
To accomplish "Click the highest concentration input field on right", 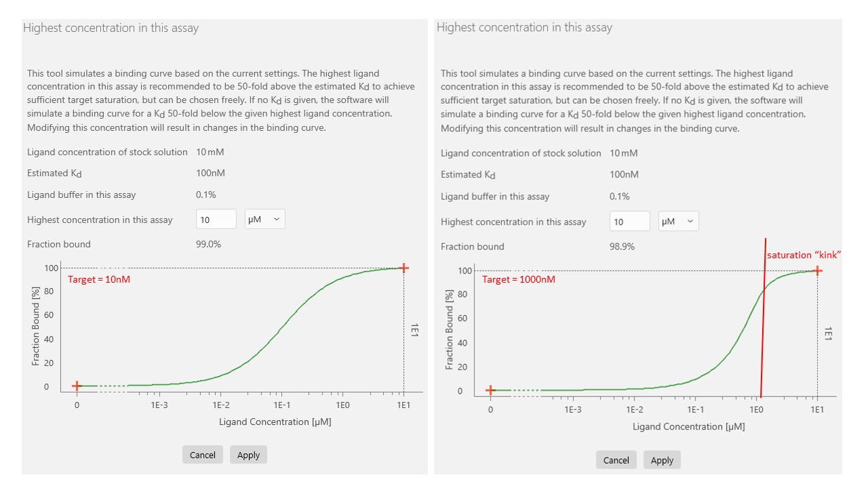I will [x=629, y=220].
